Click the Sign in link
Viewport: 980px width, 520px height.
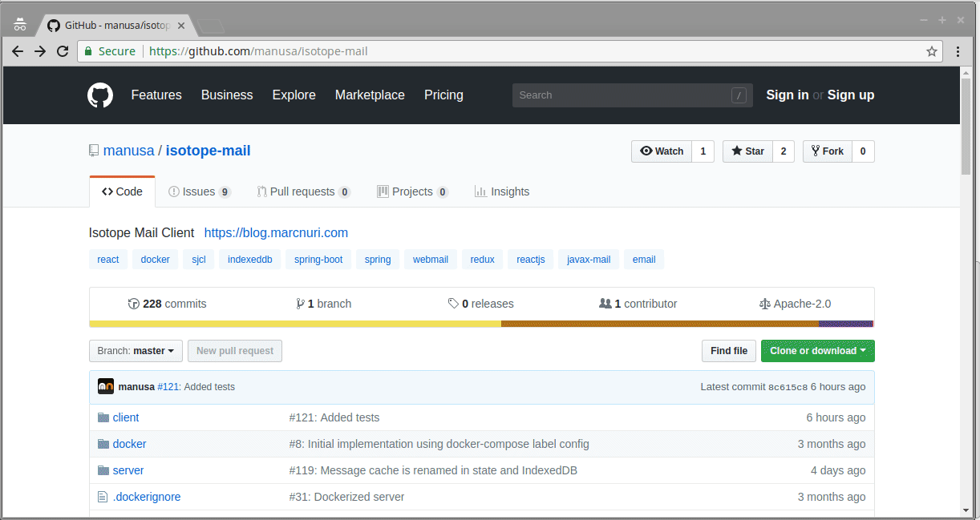point(788,95)
